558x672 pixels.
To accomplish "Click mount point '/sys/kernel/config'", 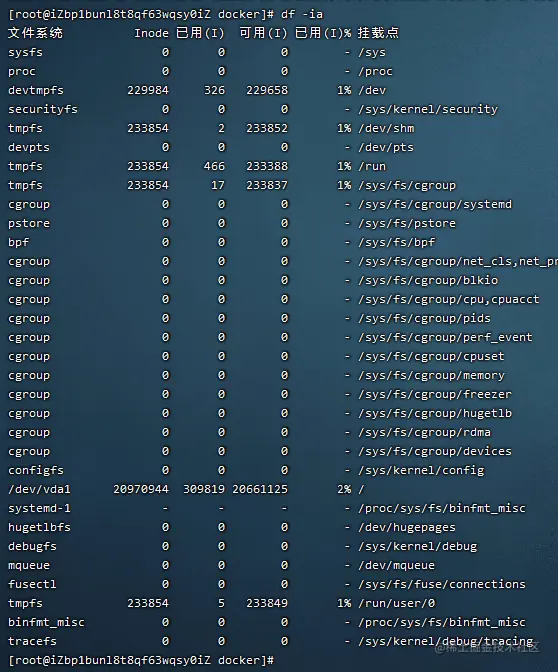I will [421, 470].
